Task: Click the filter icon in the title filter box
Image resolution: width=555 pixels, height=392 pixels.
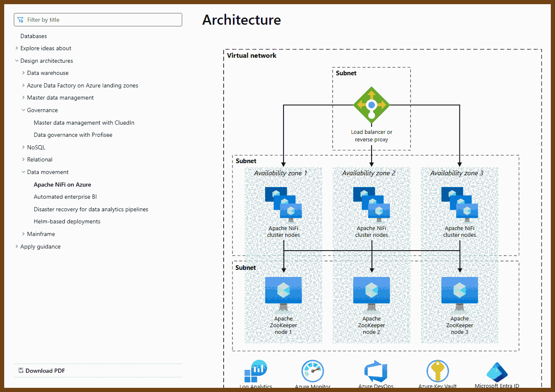Action: click(x=20, y=20)
